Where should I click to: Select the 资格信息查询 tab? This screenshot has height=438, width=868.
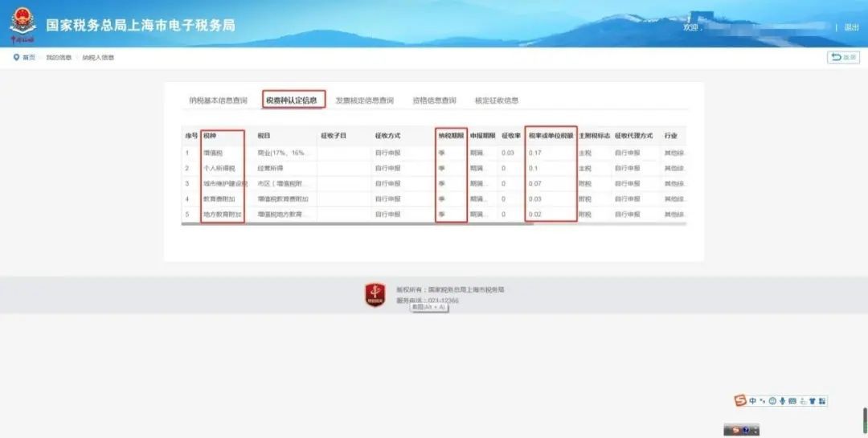click(434, 100)
